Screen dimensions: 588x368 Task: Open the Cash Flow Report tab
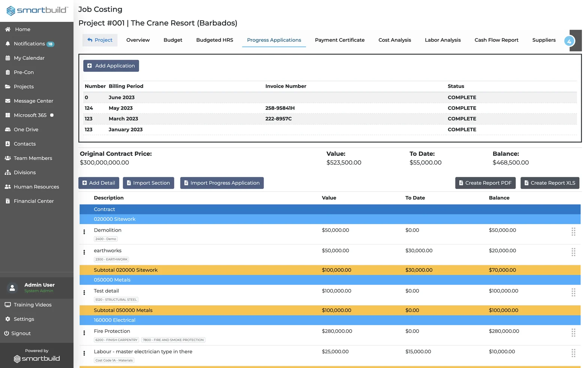click(496, 40)
